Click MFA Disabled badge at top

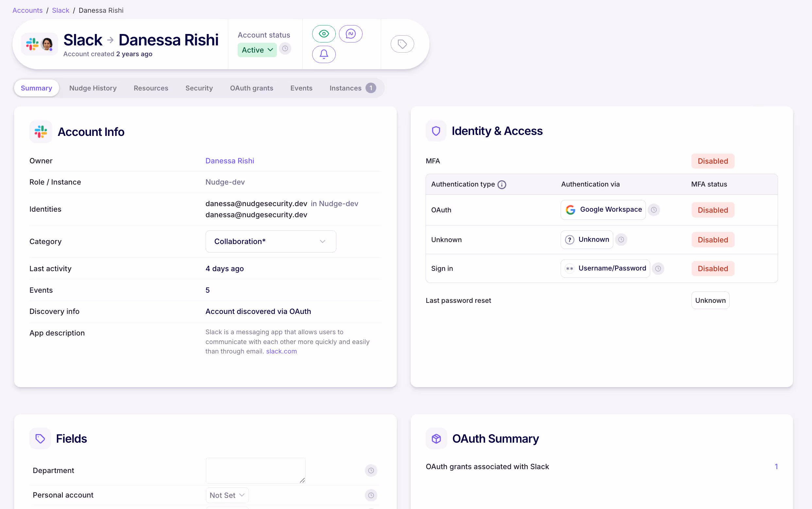click(x=712, y=161)
